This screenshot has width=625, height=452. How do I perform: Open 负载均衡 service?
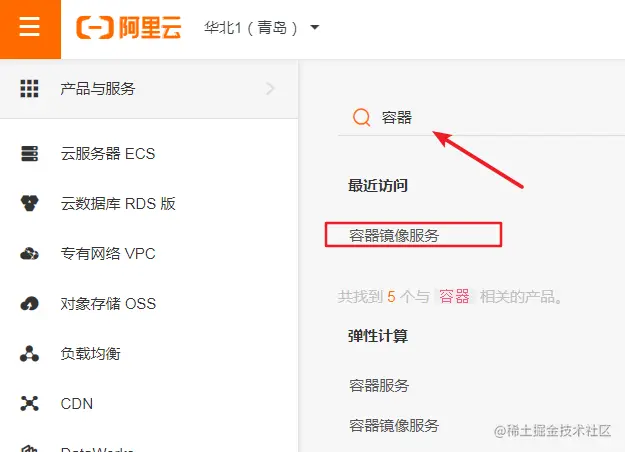90,354
